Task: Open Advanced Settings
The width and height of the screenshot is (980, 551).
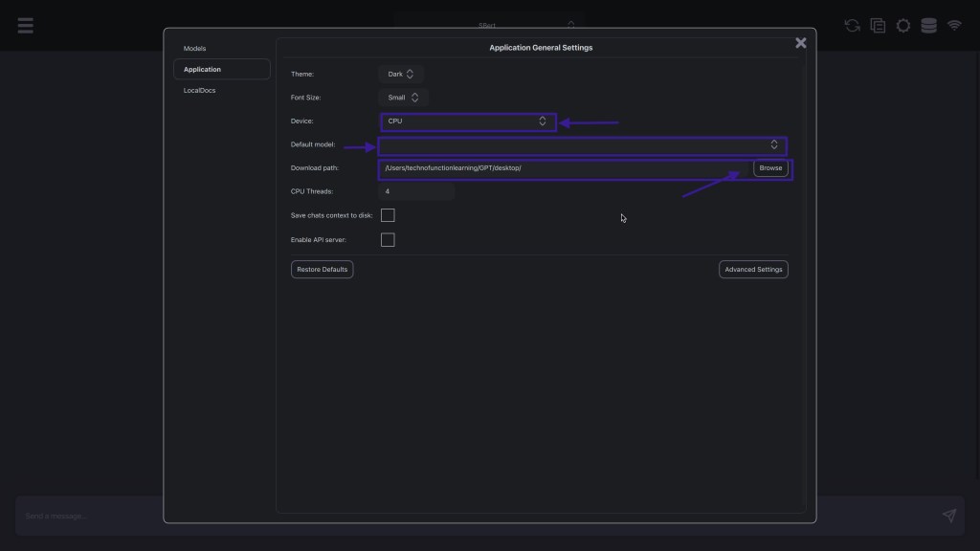Action: [x=753, y=270]
